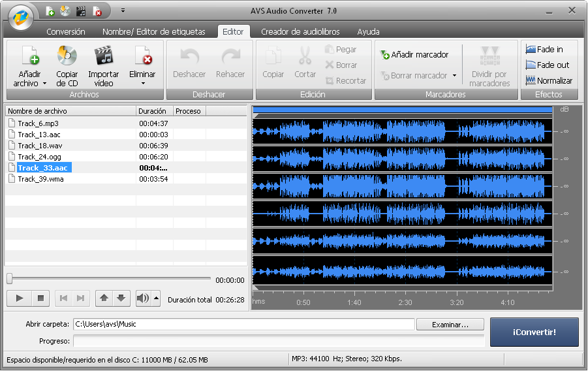The width and height of the screenshot is (588, 371).
Task: Click the blue waveform overview scroll bar
Action: coord(403,110)
